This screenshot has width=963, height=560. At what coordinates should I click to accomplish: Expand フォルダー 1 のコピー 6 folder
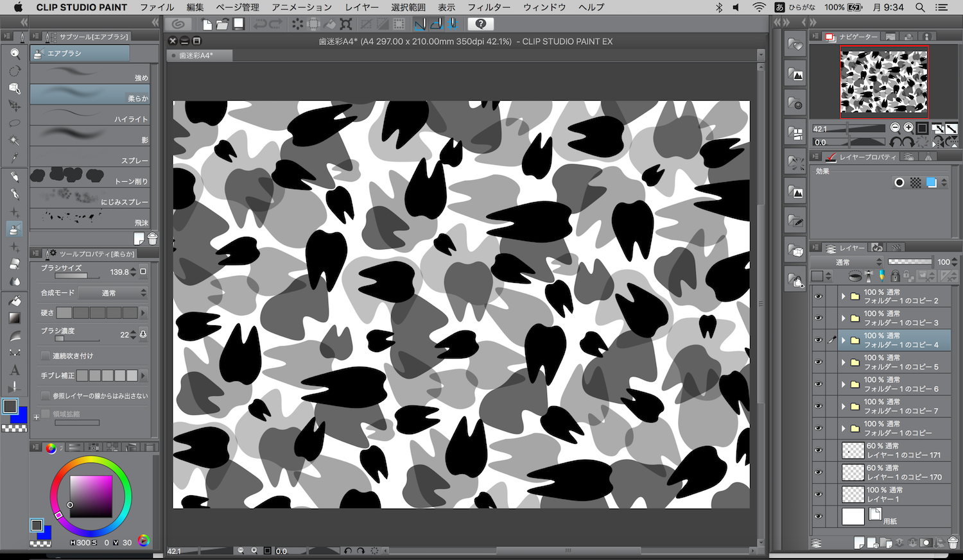(x=844, y=384)
